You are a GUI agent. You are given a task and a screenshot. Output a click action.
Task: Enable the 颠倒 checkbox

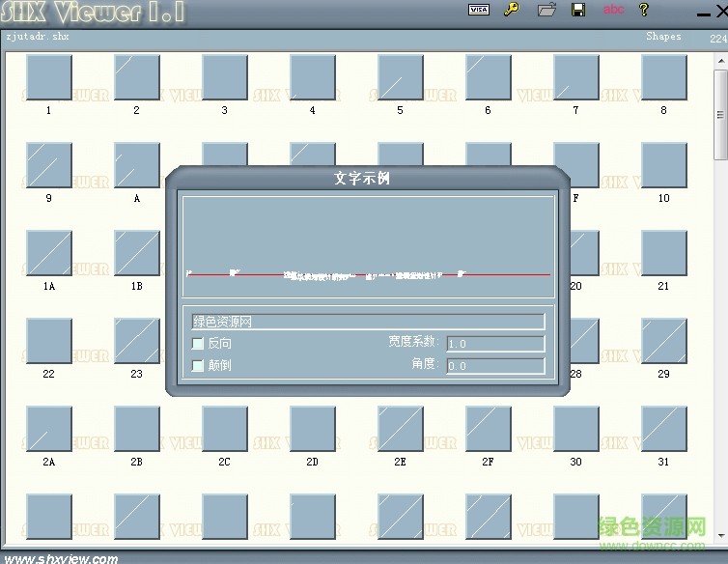point(198,366)
